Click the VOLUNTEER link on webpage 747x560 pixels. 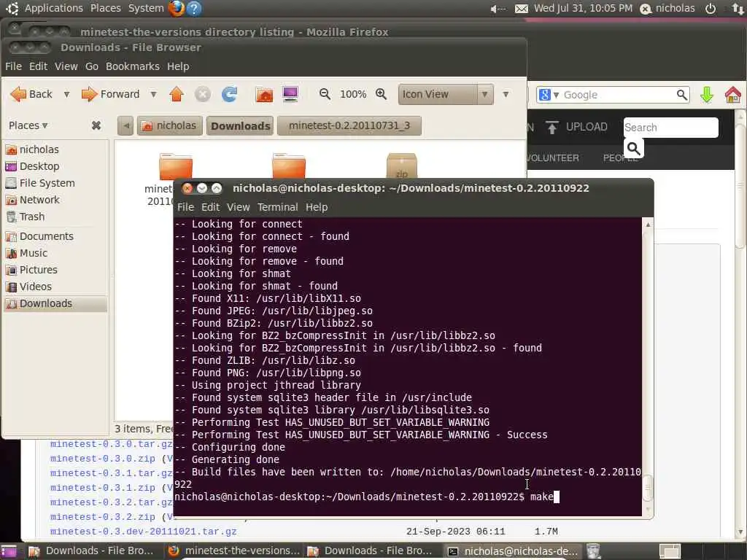coord(553,158)
